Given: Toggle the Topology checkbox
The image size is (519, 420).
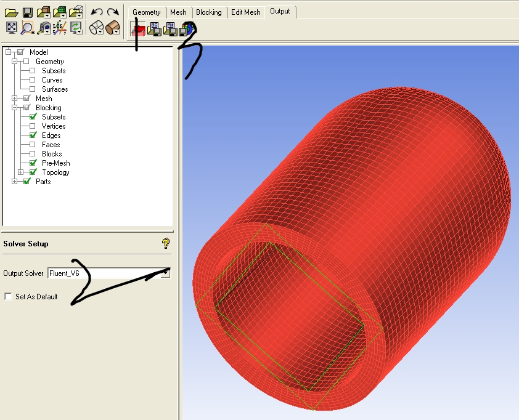Looking at the screenshot, I should 33,172.
